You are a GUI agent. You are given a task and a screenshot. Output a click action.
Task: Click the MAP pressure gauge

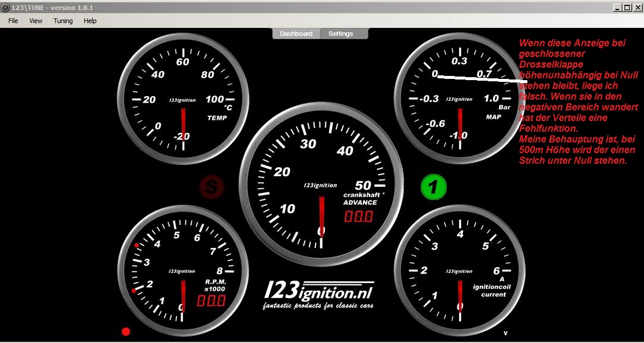[459, 95]
